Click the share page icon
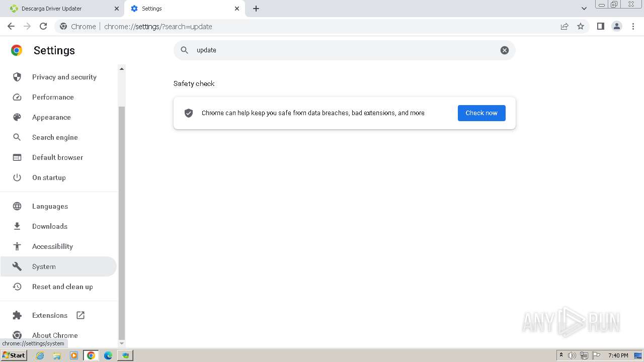Viewport: 644px width, 362px height. (x=565, y=26)
